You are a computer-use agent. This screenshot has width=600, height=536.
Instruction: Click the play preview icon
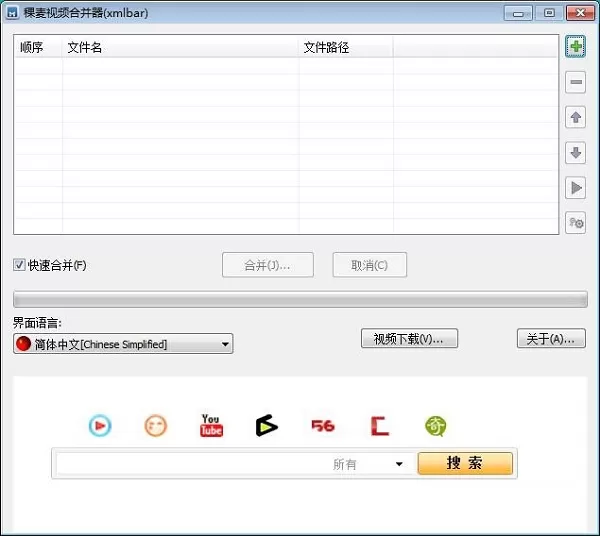(x=576, y=188)
